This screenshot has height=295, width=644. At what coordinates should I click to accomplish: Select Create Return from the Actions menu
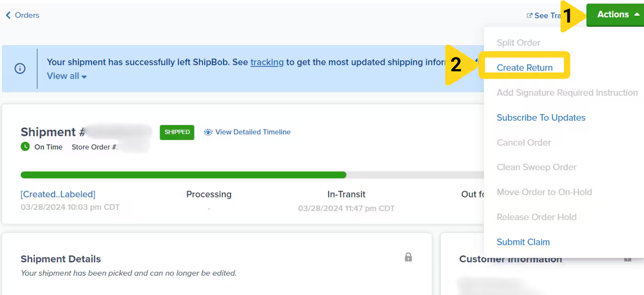[525, 67]
